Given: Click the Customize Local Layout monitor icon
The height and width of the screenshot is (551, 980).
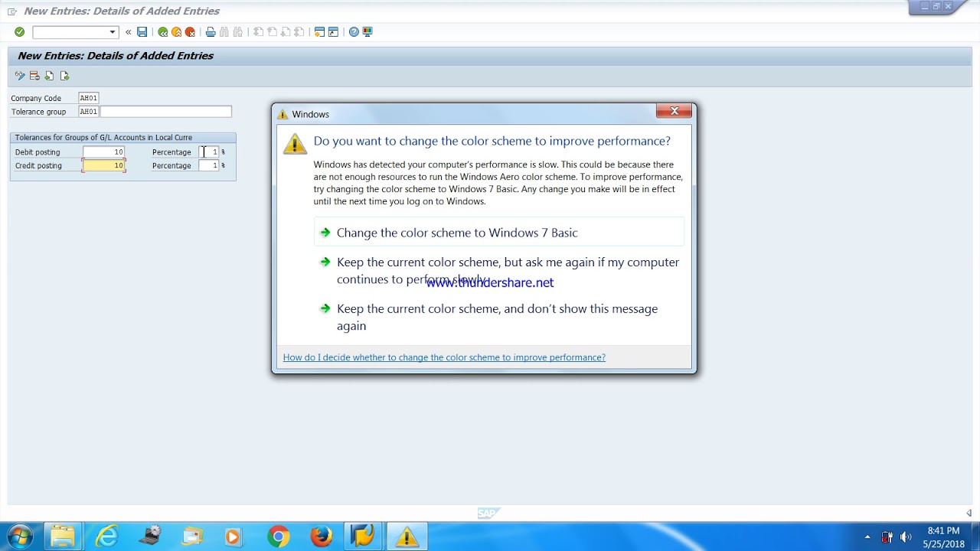Looking at the screenshot, I should pyautogui.click(x=367, y=32).
